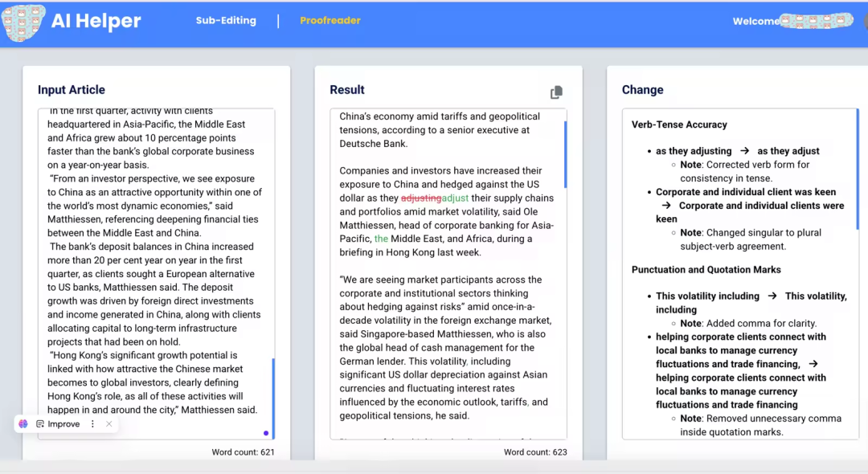Open the three-dot menu beside Improve
868x474 pixels.
point(92,424)
